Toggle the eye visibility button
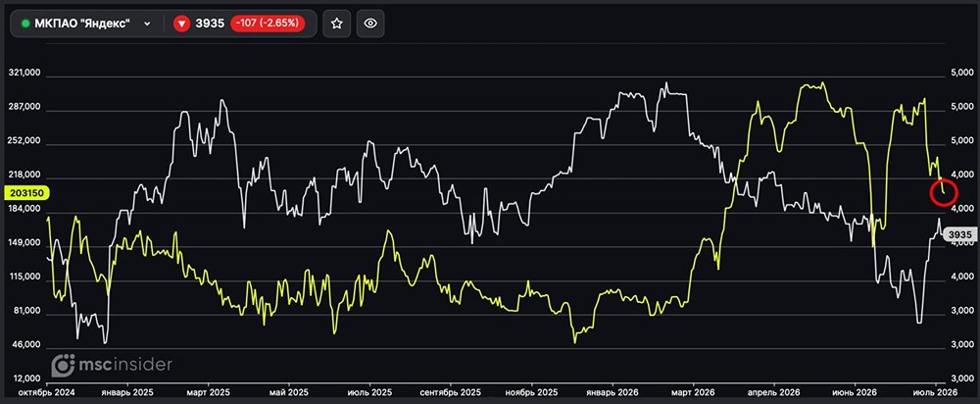The height and width of the screenshot is (404, 980). tap(370, 24)
